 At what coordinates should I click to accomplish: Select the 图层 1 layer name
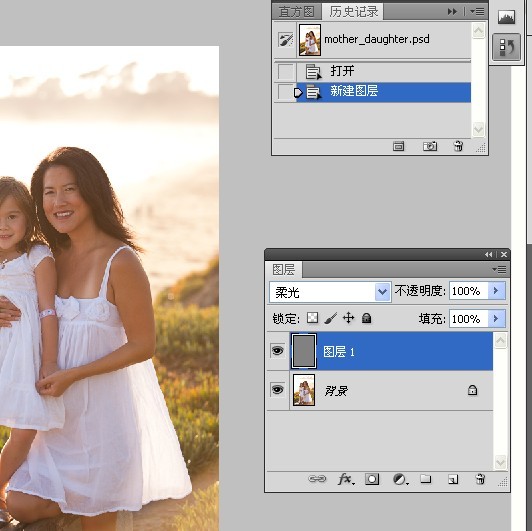339,352
